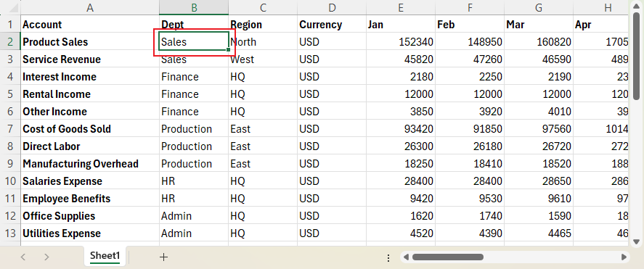Open the Sheet1 tab
Viewport: 644px width, 269px height.
(105, 256)
